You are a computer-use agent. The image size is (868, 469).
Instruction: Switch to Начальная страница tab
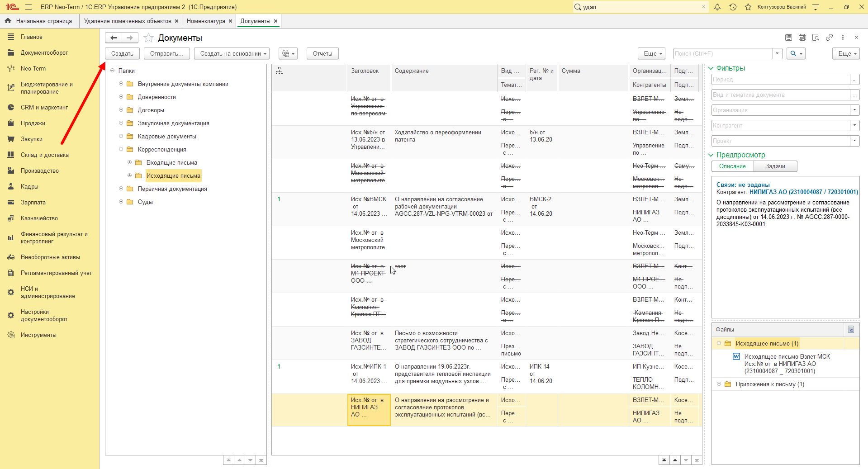[44, 21]
